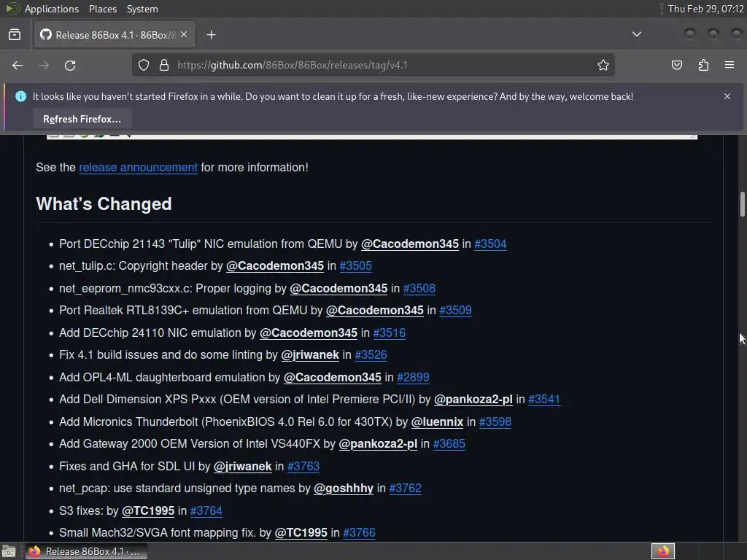Open pull request #3766
Viewport: 747px width, 560px height.
pyautogui.click(x=359, y=532)
